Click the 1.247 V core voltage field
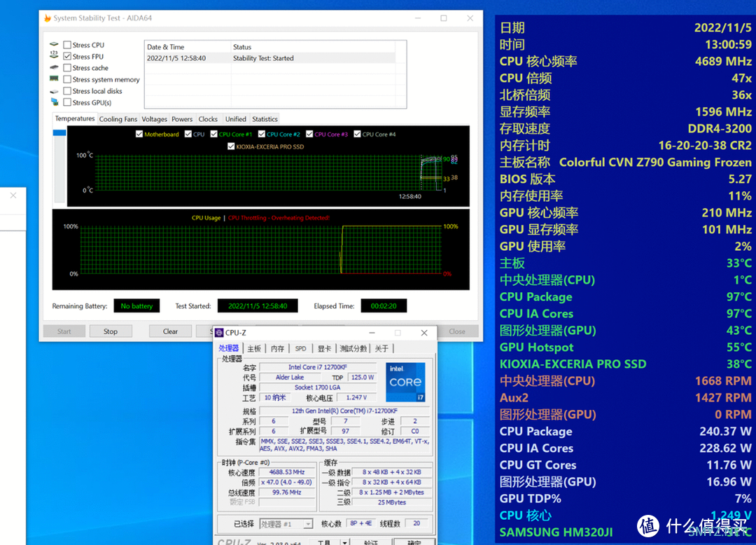This screenshot has width=756, height=545. pos(357,397)
